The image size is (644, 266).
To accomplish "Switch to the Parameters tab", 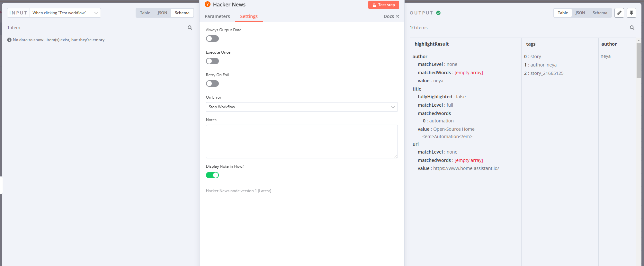I will (217, 16).
